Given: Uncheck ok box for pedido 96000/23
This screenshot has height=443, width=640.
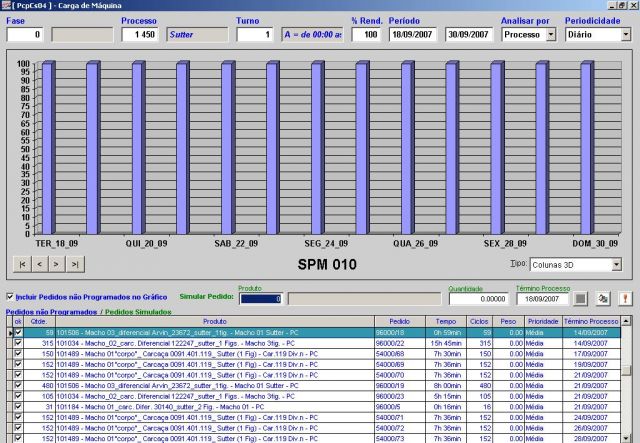Looking at the screenshot, I should coord(18,396).
